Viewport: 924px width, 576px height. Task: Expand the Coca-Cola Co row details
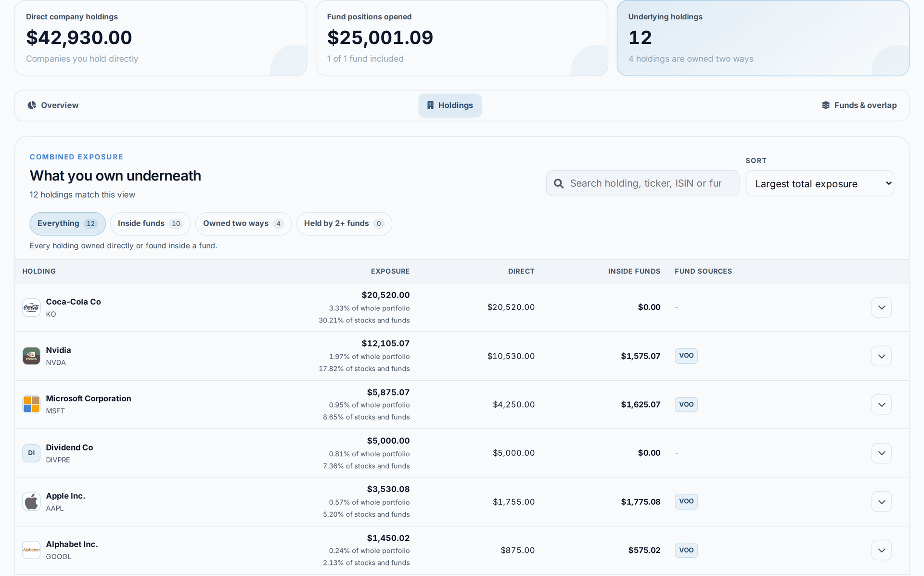tap(881, 307)
